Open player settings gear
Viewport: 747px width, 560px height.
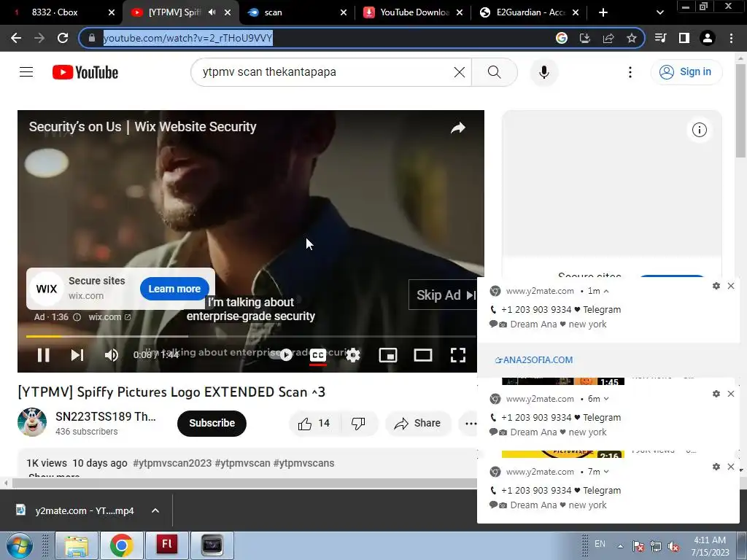(353, 355)
